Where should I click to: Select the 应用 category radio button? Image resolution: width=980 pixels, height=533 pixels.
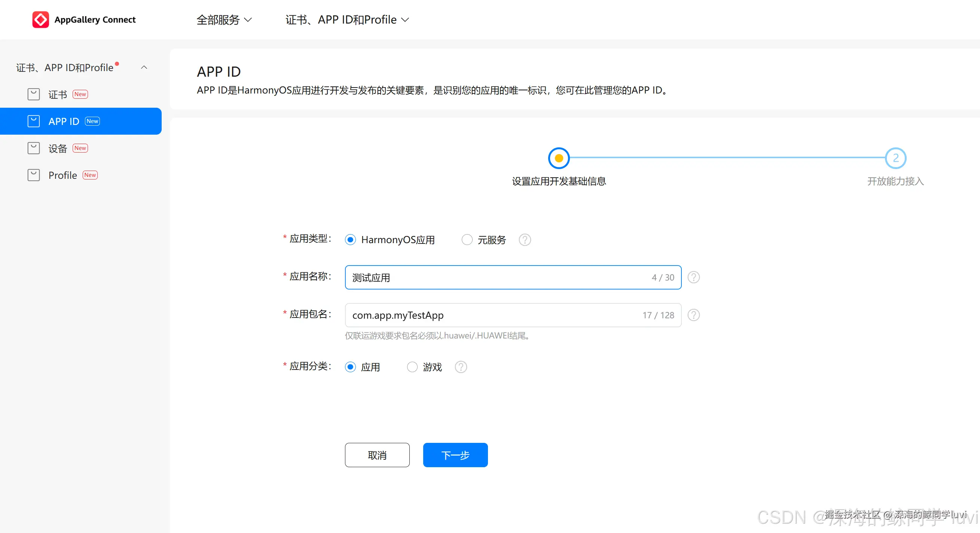pos(350,367)
